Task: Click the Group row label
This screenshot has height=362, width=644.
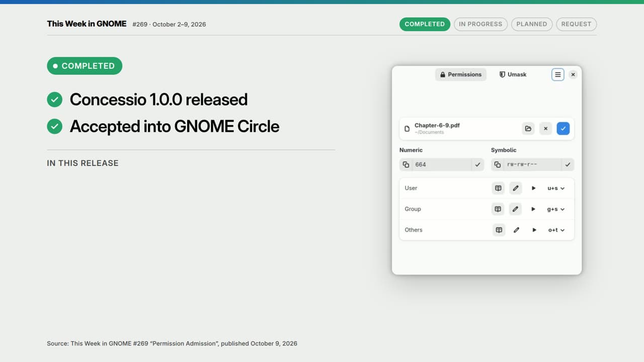Action: point(413,209)
